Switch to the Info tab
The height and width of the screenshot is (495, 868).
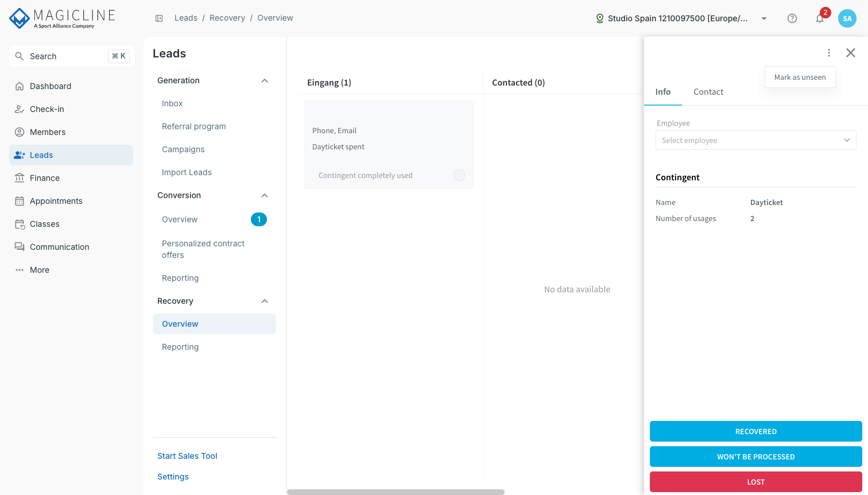663,92
